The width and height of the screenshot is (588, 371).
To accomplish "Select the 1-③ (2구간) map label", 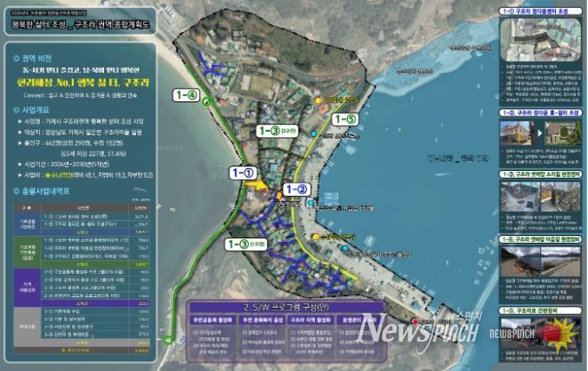I will point(278,131).
